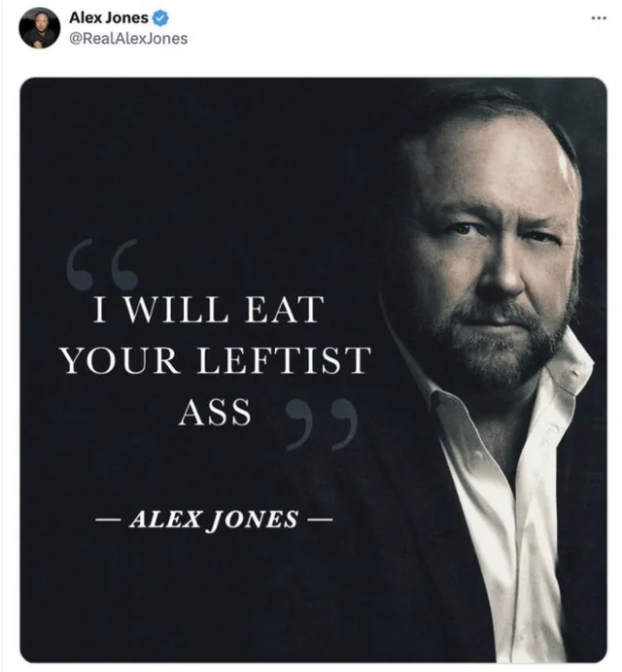Click the closing quotation mark graphic
The height and width of the screenshot is (672, 622).
click(x=322, y=424)
